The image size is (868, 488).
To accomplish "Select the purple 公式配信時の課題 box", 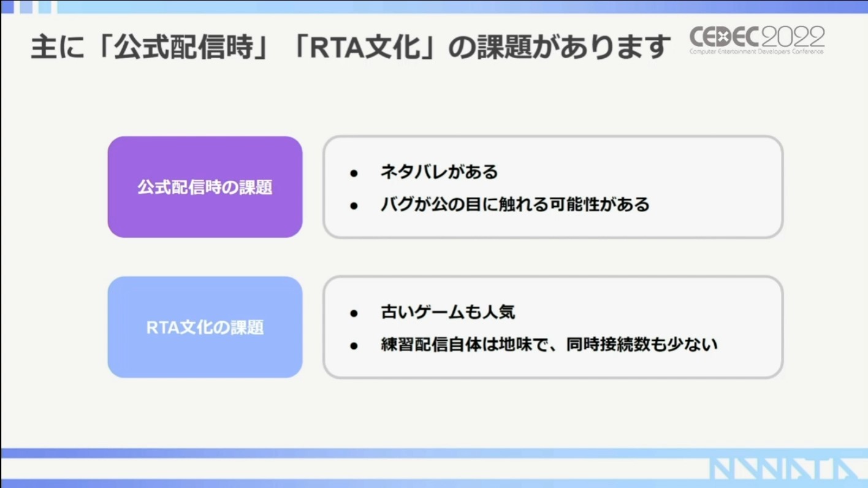I will coord(205,187).
